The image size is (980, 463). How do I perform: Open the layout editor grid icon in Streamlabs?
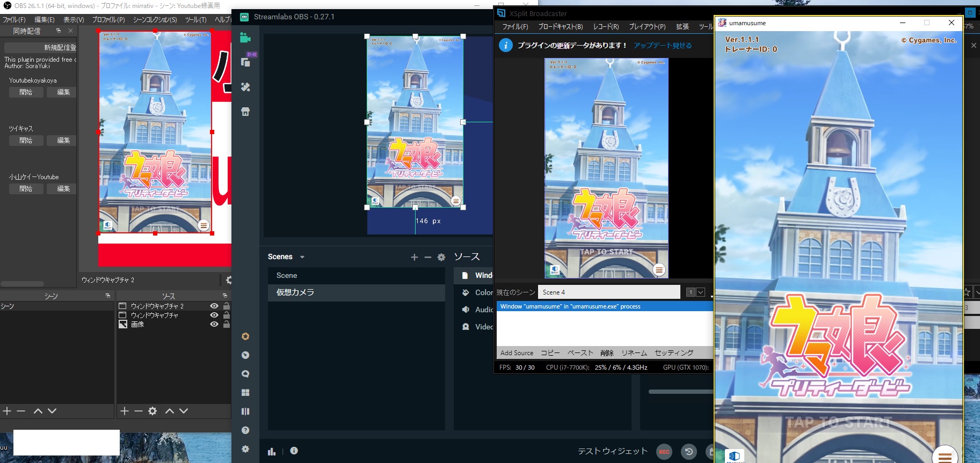245,393
